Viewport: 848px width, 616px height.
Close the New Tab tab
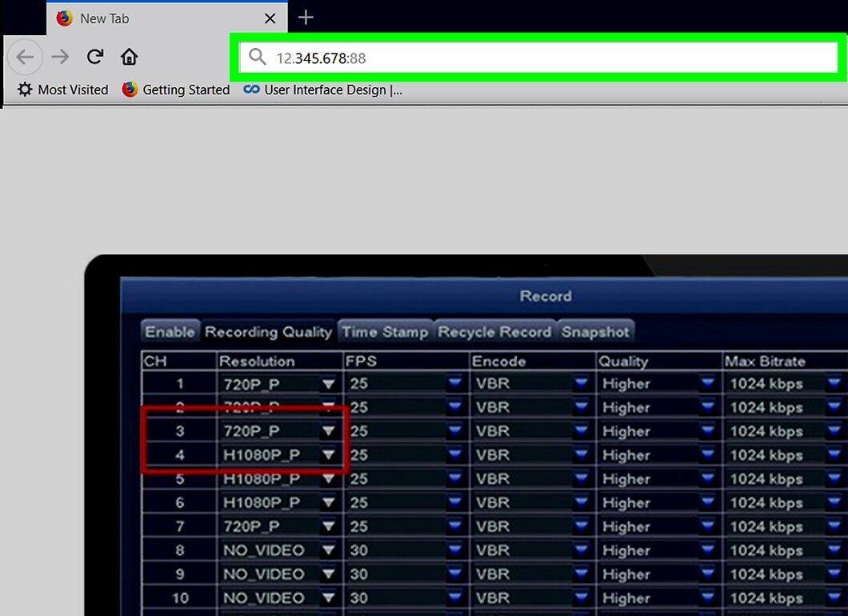pos(270,19)
